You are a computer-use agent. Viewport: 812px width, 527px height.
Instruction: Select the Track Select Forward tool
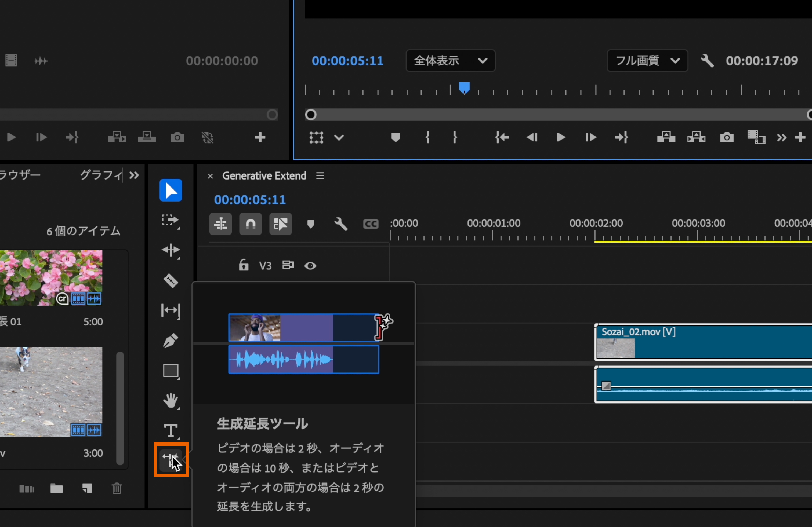171,221
